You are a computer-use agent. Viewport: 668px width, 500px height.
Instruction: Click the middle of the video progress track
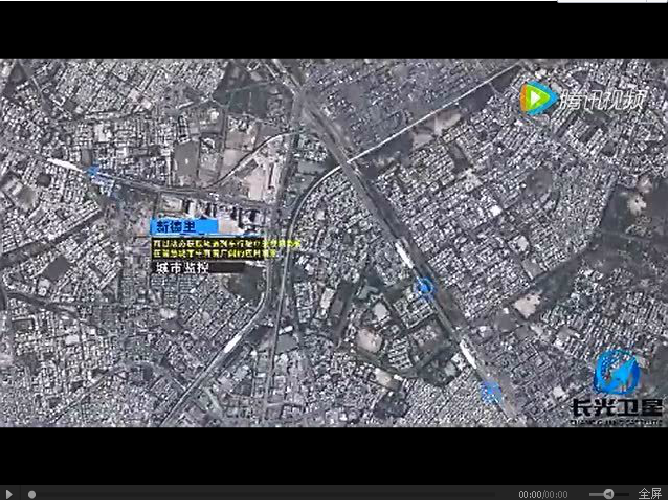coord(270,494)
